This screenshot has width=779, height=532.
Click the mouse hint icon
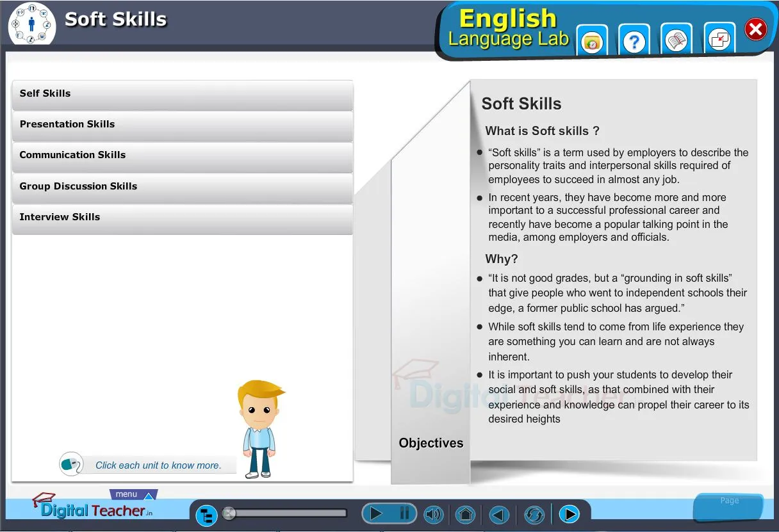tap(71, 463)
